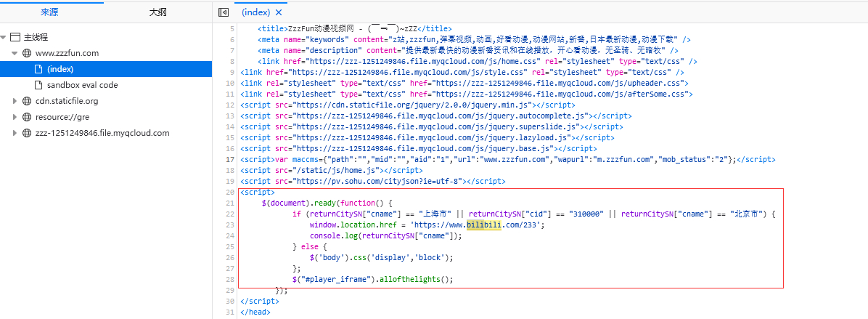The image size is (868, 319).
Task: Select the (index) editor tab
Action: click(256, 12)
